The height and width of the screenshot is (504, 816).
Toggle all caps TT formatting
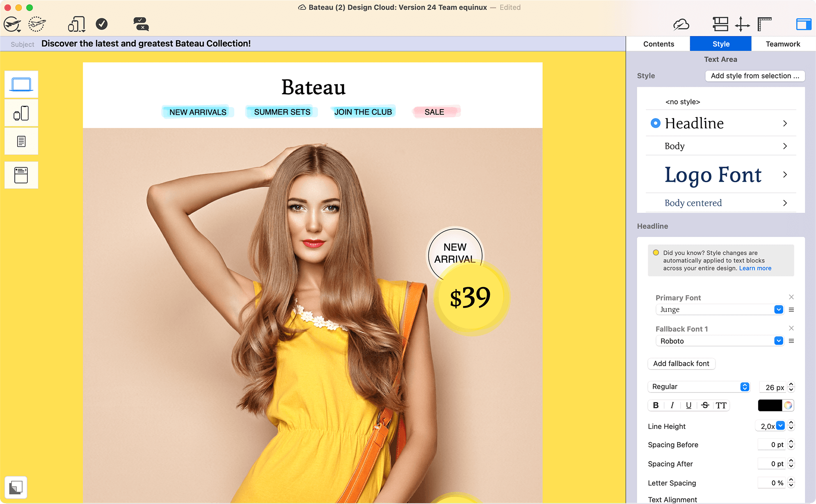(x=721, y=405)
